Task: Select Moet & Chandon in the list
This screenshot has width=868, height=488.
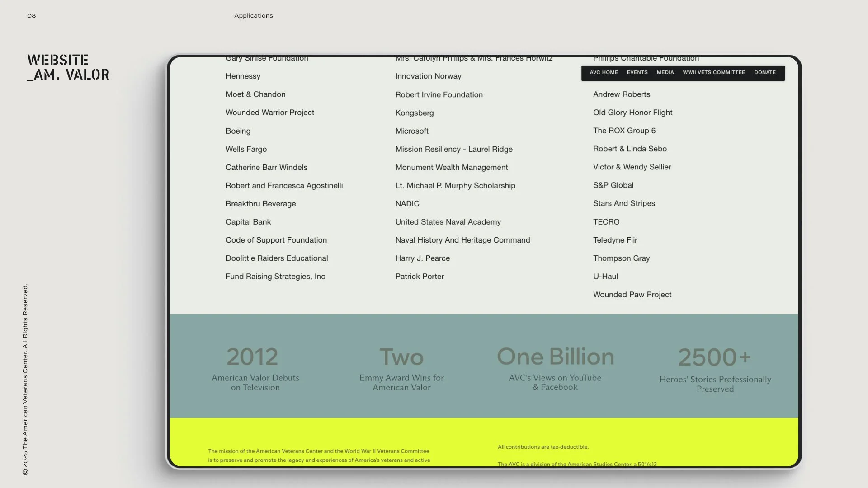Action: point(255,94)
